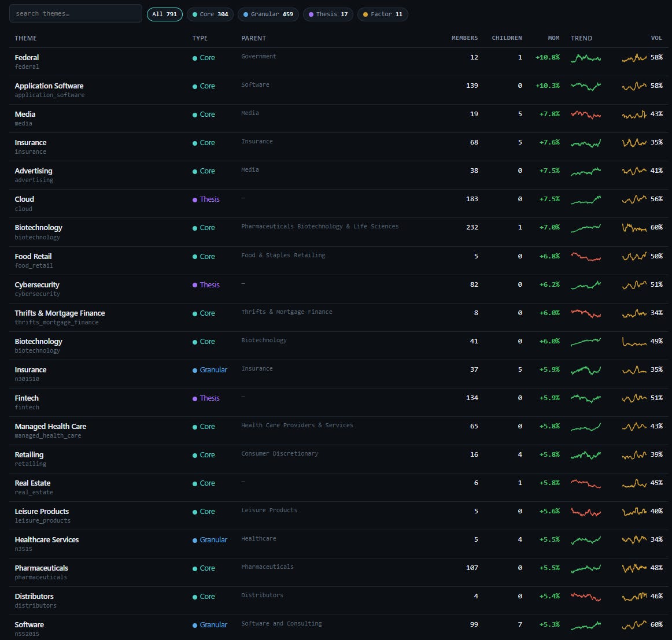Sort by the TYPE column header
This screenshot has height=640, width=672.
(200, 38)
